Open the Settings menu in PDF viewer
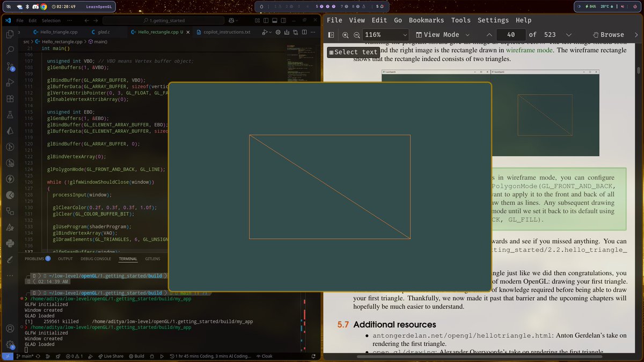Viewport: 644px width, 362px height. 493,20
